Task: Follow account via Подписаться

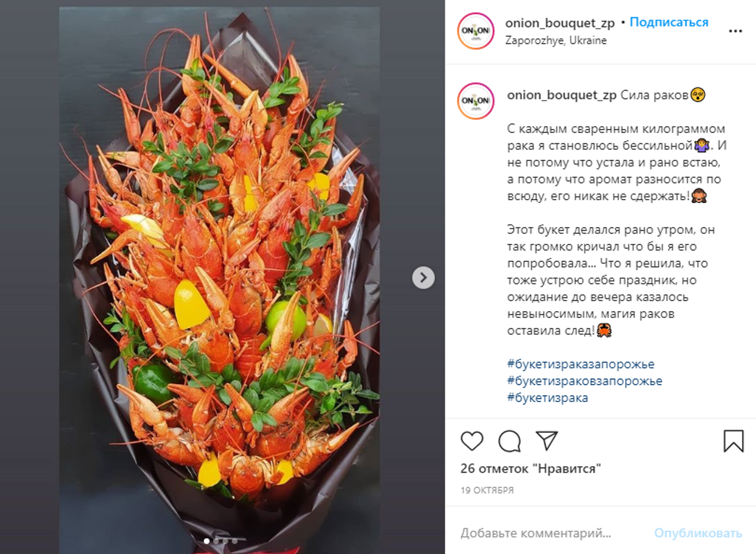Action: coord(669,22)
